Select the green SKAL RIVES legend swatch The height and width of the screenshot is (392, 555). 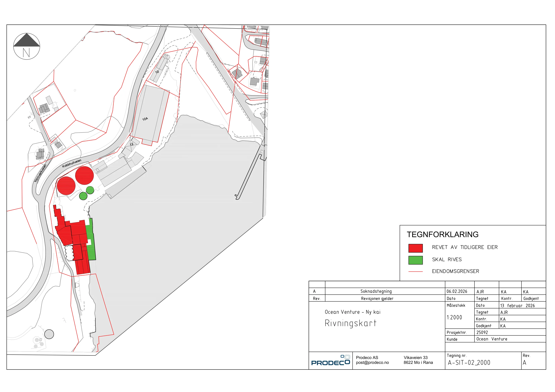pos(415,260)
